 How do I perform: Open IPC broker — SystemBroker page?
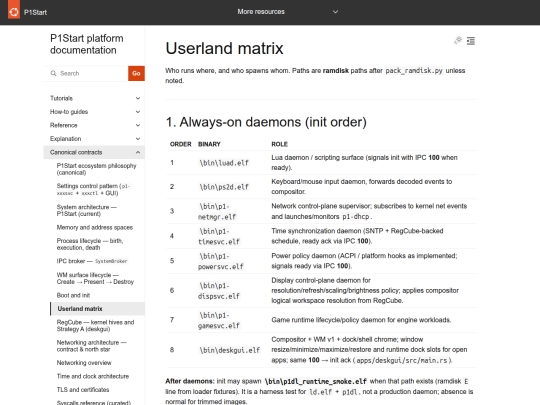pos(92,261)
